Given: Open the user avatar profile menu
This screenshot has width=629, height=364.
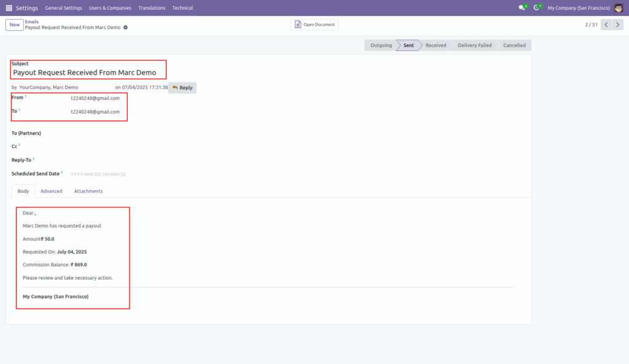Looking at the screenshot, I should tap(619, 7).
